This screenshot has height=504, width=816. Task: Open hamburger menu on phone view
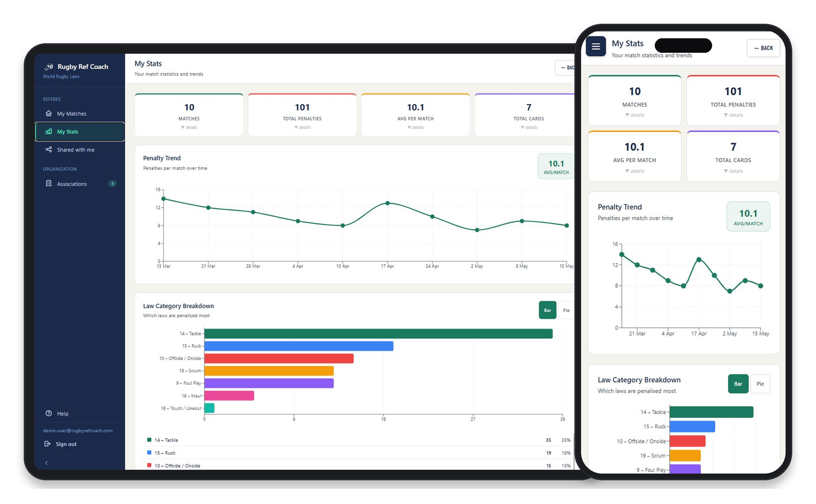(596, 47)
